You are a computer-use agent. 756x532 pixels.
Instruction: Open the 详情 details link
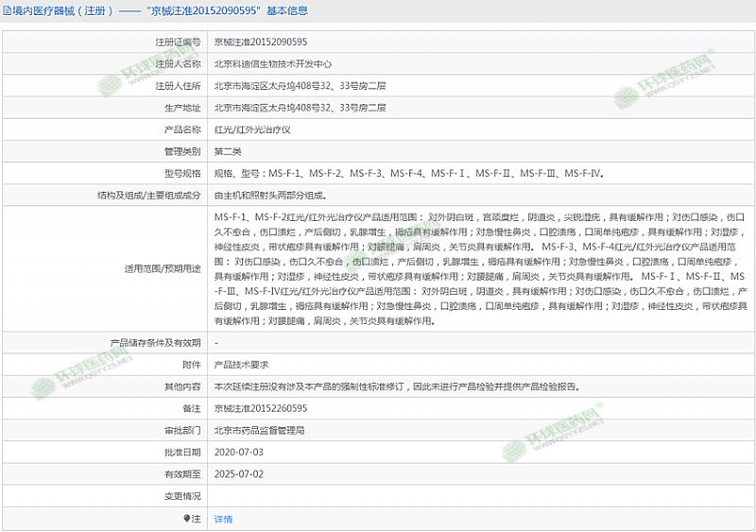tap(223, 519)
